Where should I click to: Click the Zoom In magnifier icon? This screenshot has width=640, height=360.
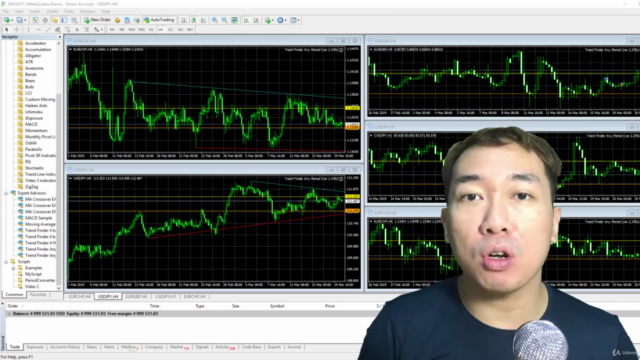click(x=215, y=20)
